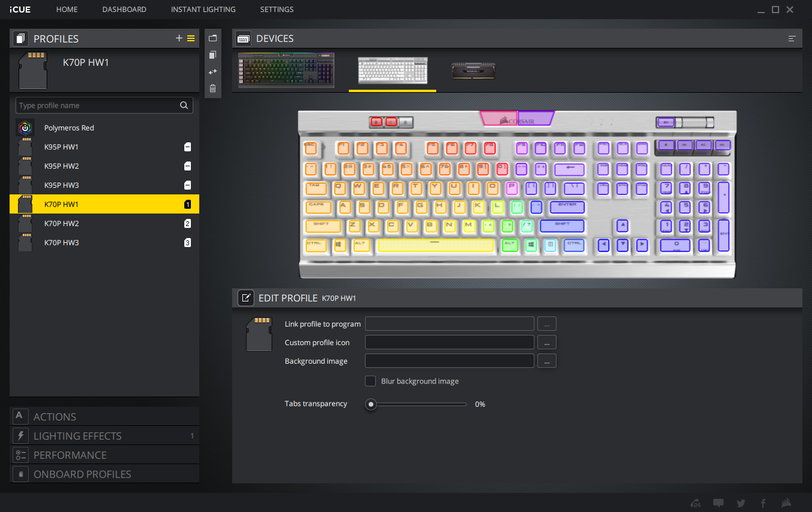The image size is (812, 512).
Task: Click the spacebar on the keyboard image
Action: tap(436, 245)
